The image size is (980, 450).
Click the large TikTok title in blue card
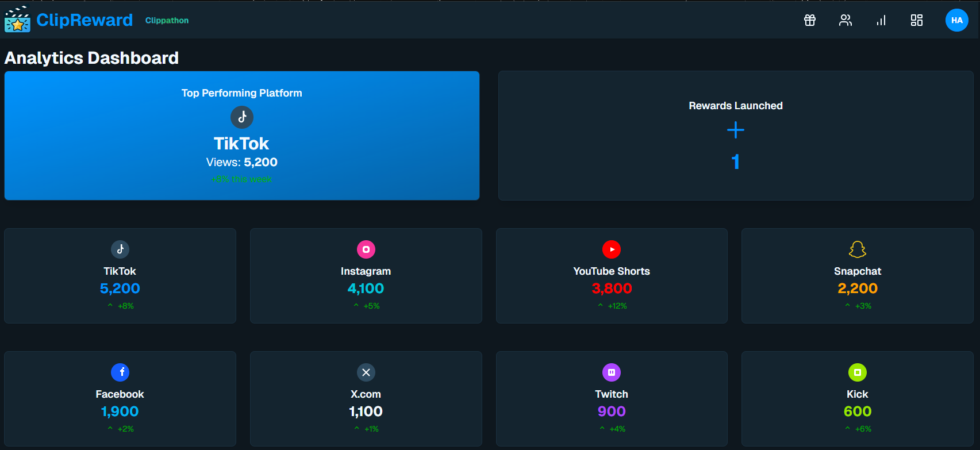[x=241, y=143]
